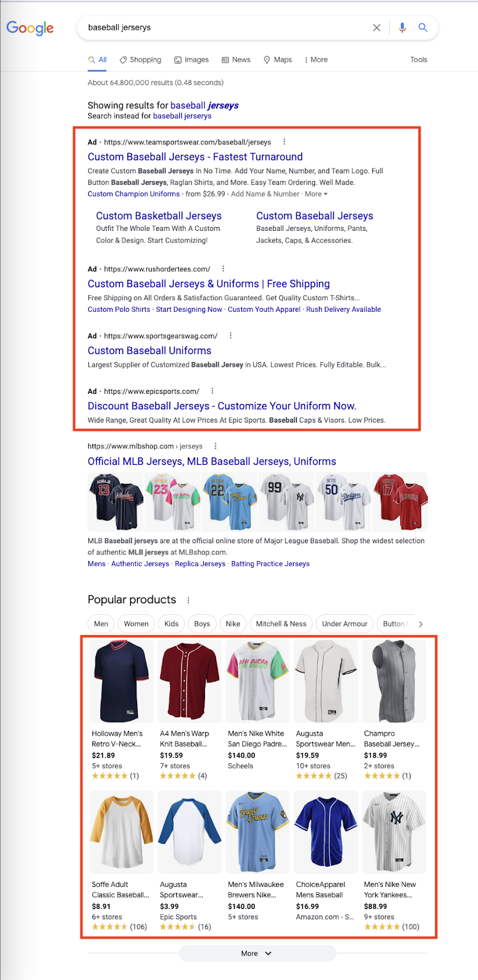478x980 pixels.
Task: Open the three-dot menu next to teamsportswear ad URL
Action: coord(284,141)
